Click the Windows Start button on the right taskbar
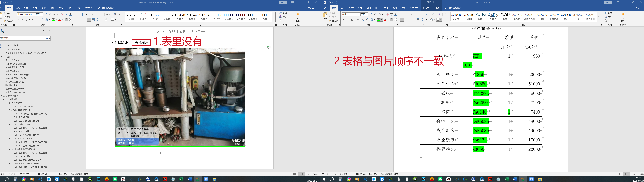The height and width of the screenshot is (182, 644). pos(324,179)
